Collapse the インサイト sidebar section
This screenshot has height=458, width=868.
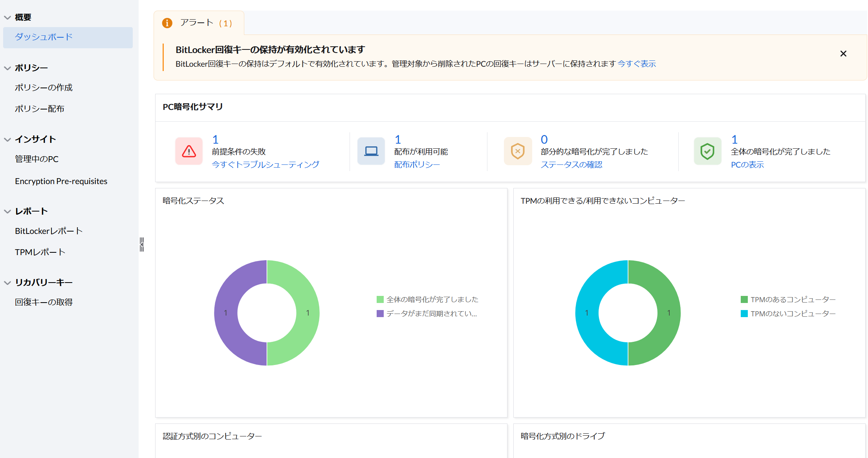(7, 139)
